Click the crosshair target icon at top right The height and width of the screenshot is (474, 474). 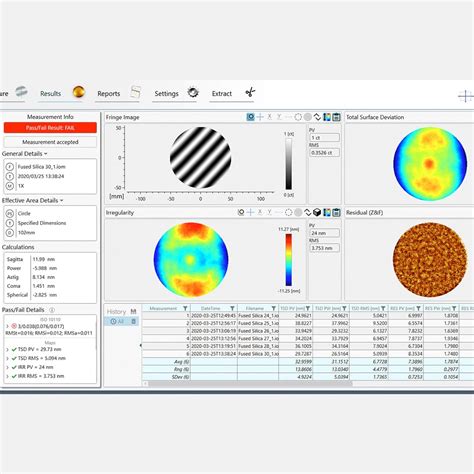click(x=466, y=97)
